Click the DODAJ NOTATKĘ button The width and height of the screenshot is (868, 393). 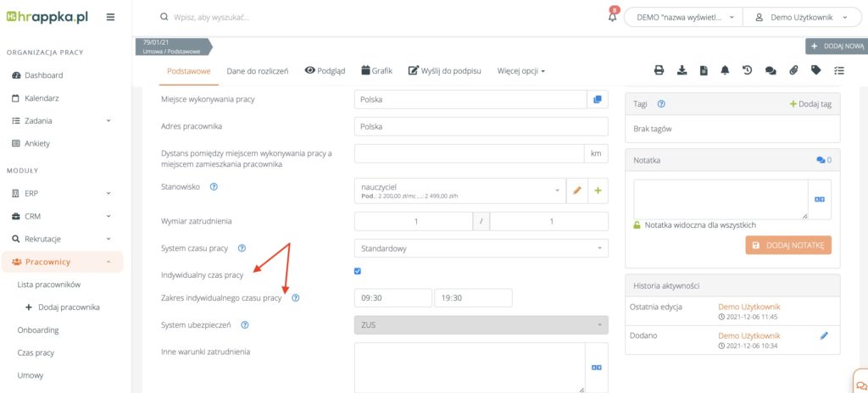click(x=788, y=245)
